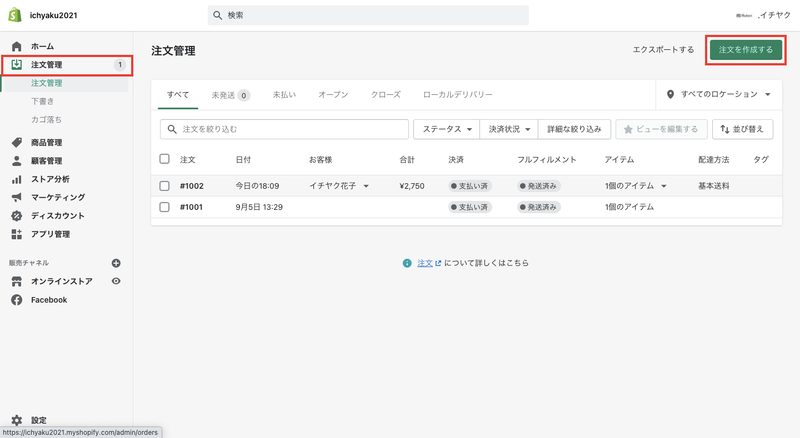Switch to the すべて tab
This screenshot has height=438, width=800.
click(178, 94)
